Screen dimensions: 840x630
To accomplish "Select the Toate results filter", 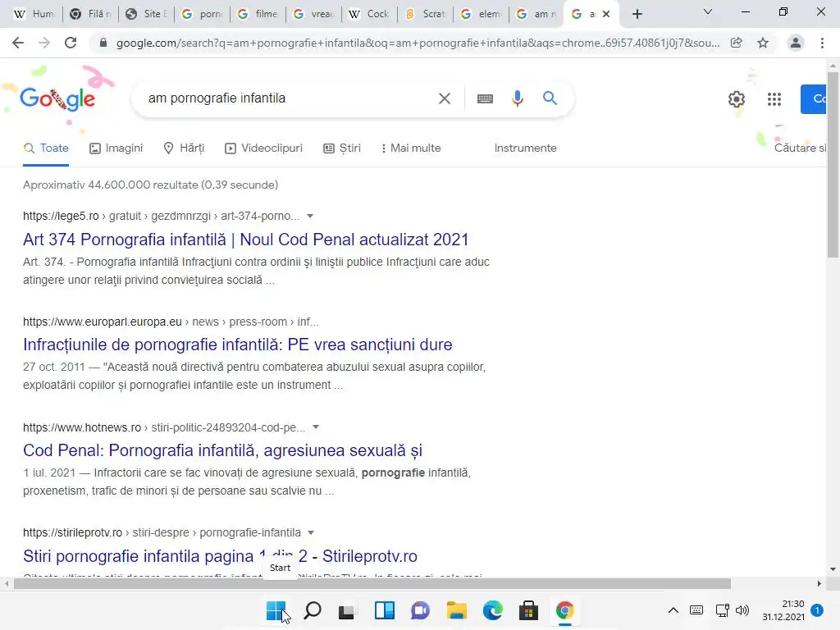I will pos(46,148).
